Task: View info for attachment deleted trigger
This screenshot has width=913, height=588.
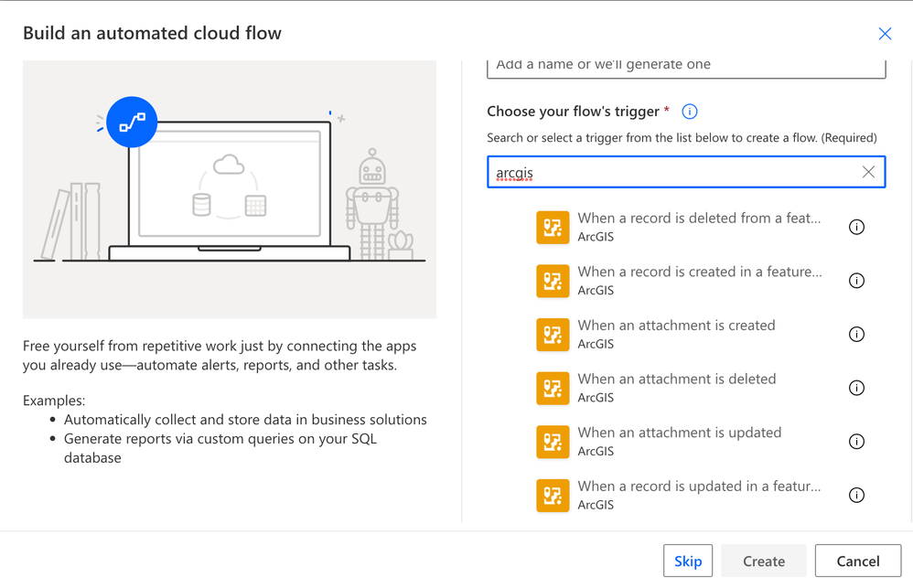Action: pyautogui.click(x=856, y=388)
